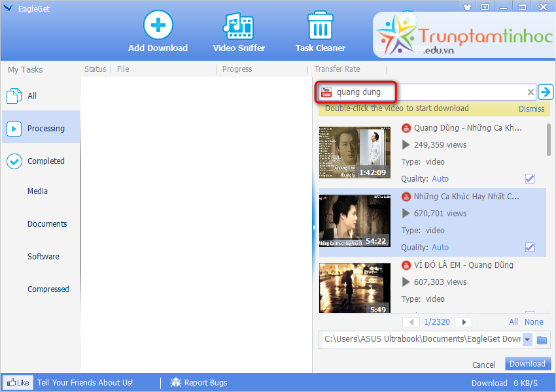556x392 pixels.
Task: Expand the download path dropdown arrow
Action: point(527,340)
